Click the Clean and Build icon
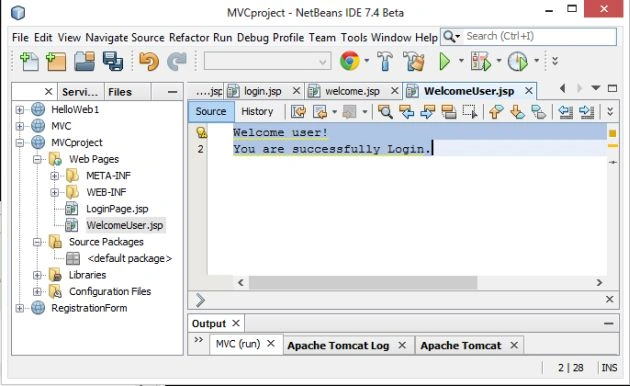Image resolution: width=630 pixels, height=386 pixels. (414, 61)
